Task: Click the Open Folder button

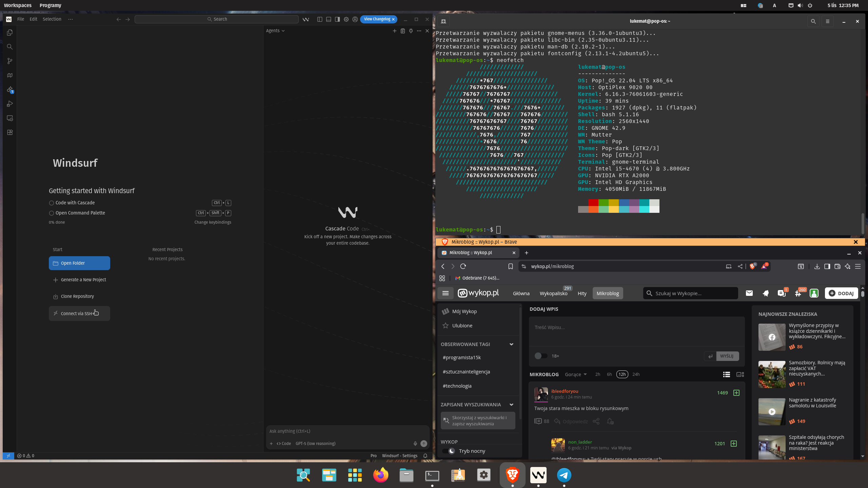Action: (x=79, y=263)
